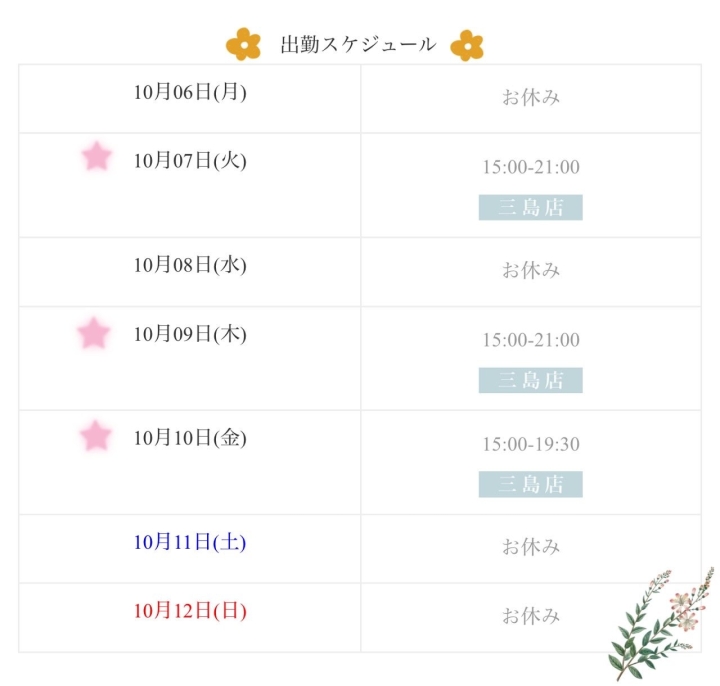
Task: Open the 三島店 tag for 10月09日
Action: click(530, 380)
